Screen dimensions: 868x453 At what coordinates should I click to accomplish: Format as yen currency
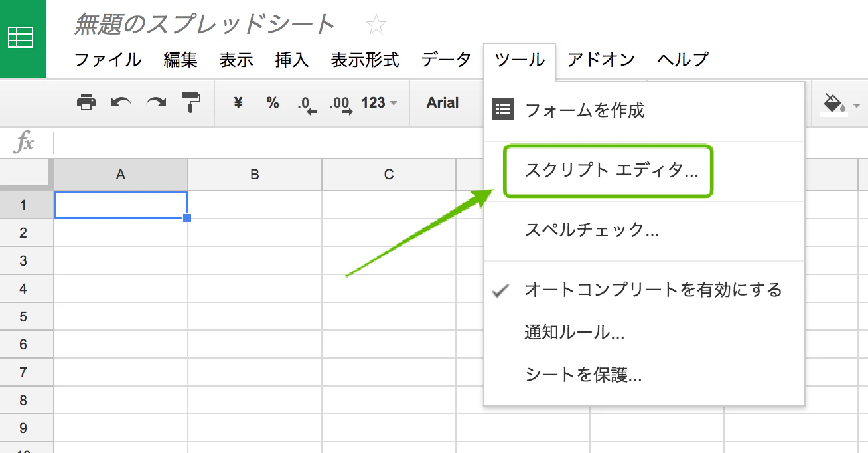point(239,102)
